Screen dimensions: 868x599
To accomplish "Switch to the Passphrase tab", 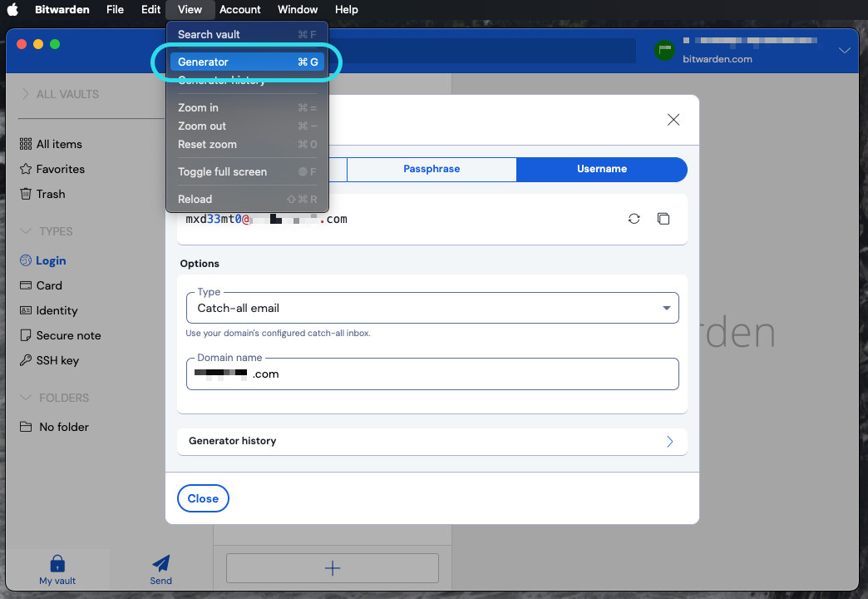I will [x=432, y=169].
